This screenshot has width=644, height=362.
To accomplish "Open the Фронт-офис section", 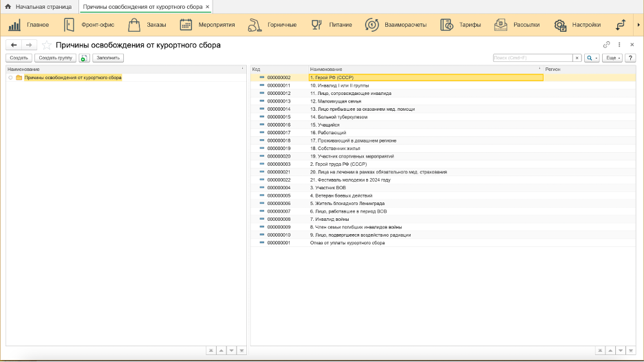I will (x=89, y=25).
